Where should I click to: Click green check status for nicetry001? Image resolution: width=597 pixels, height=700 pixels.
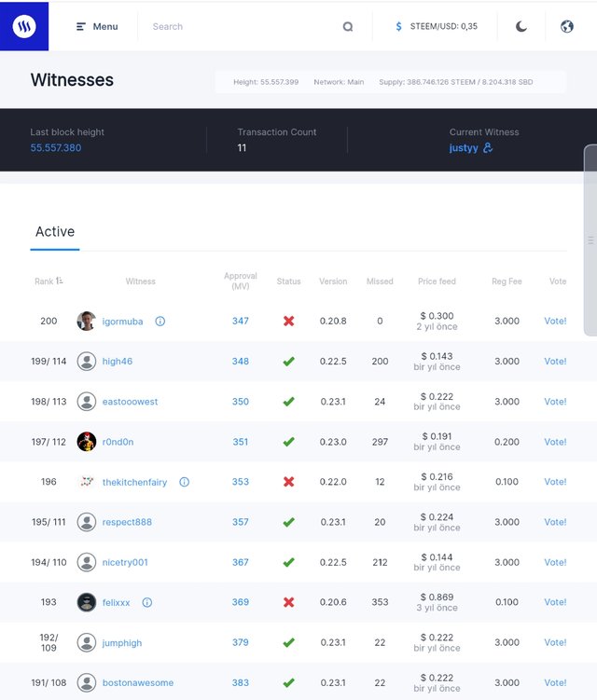288,562
